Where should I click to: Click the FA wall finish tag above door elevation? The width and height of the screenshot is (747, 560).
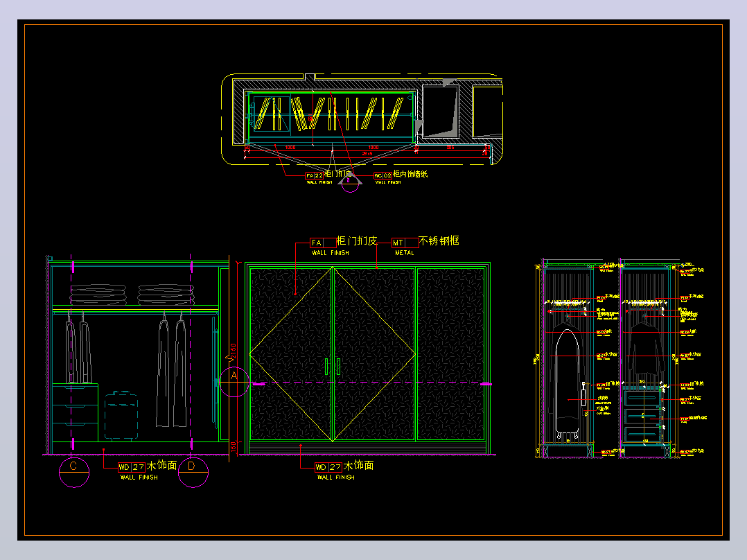pyautogui.click(x=323, y=243)
